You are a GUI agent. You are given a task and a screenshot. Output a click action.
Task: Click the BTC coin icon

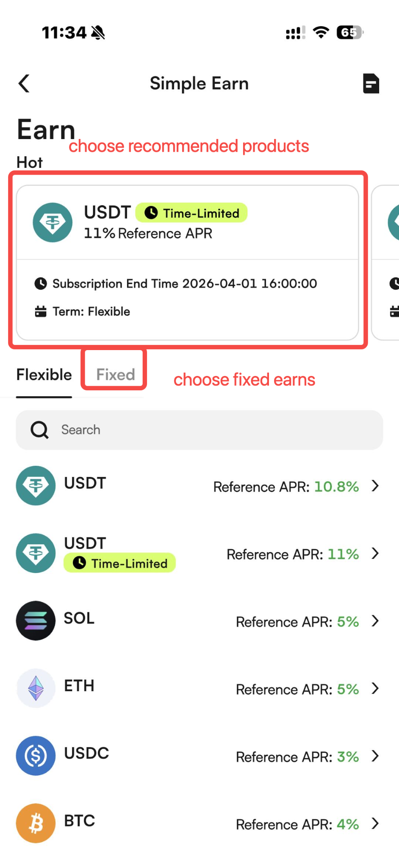[x=36, y=823]
